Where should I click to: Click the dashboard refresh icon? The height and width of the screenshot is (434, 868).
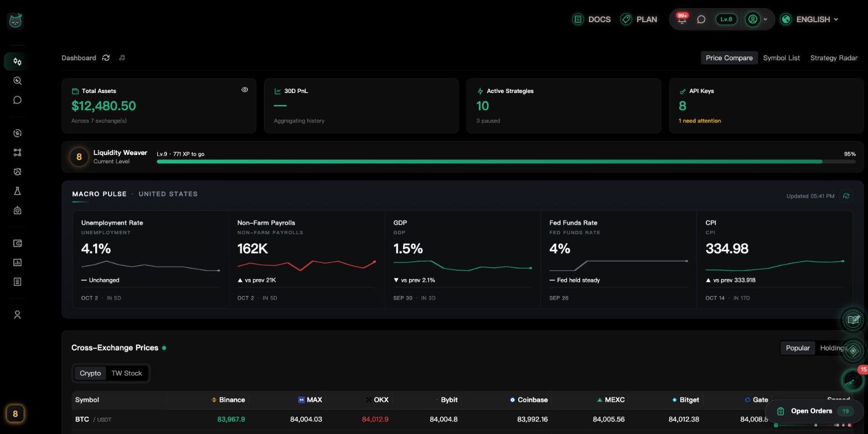[x=106, y=58]
